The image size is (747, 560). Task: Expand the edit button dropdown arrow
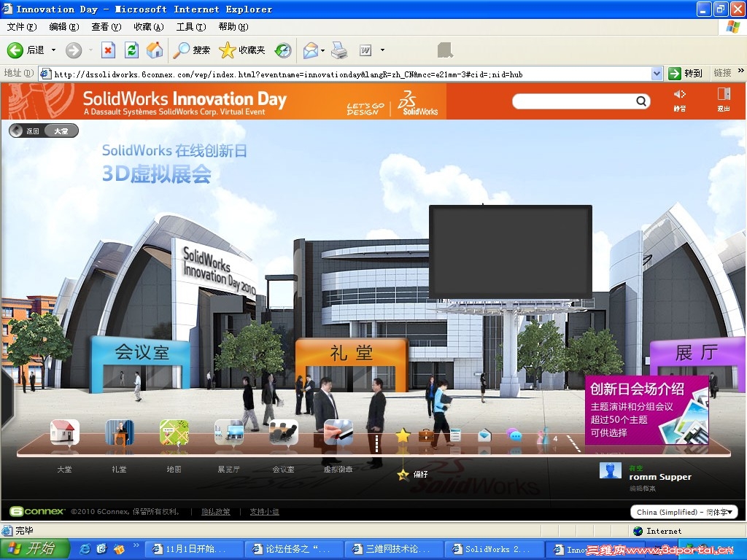(382, 50)
